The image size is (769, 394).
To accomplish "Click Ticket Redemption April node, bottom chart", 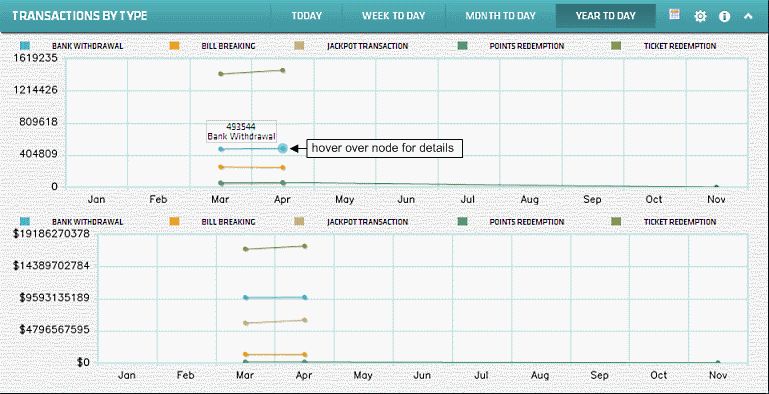I will [x=305, y=246].
